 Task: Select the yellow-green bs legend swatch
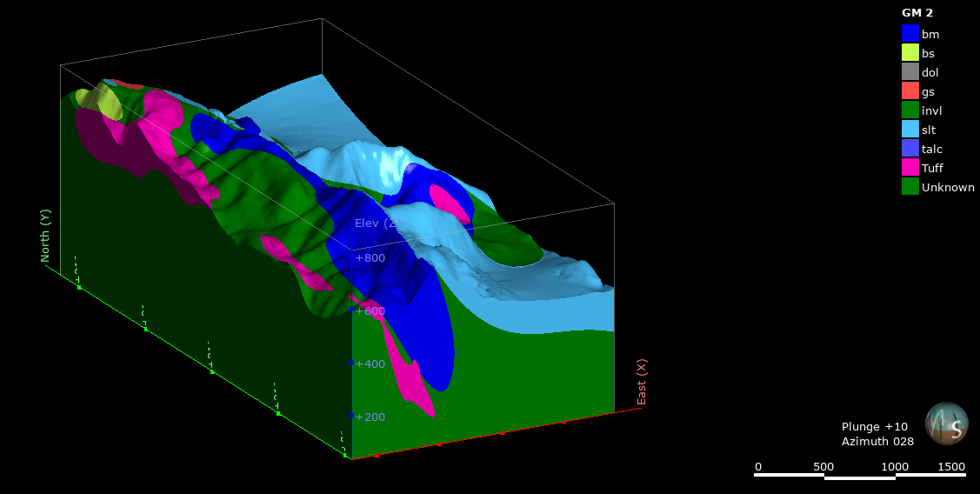click(910, 52)
